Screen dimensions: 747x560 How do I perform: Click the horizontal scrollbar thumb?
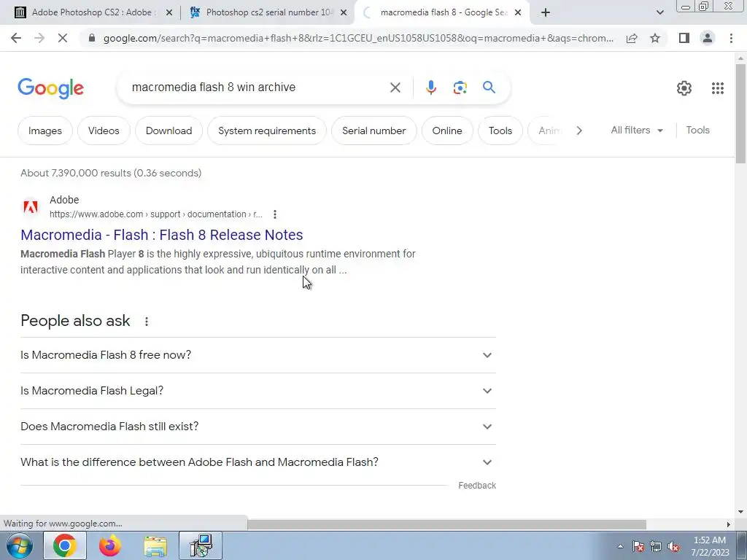click(446, 524)
